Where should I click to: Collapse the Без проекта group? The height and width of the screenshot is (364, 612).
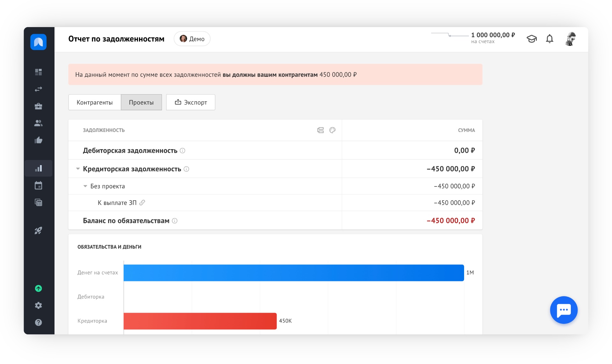[85, 186]
